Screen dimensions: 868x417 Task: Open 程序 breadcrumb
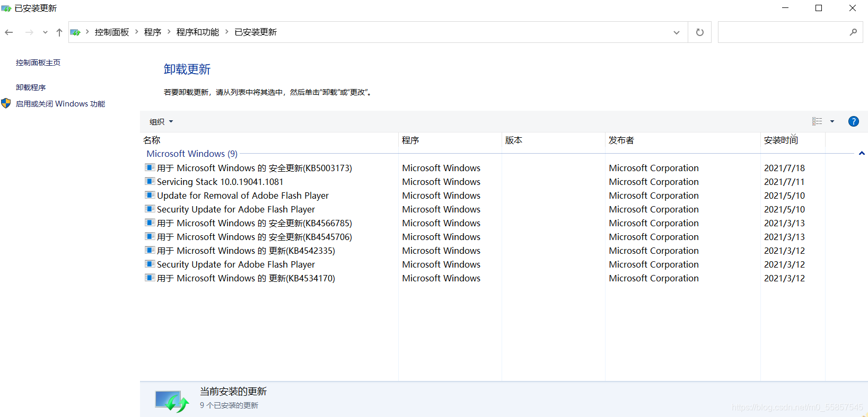click(x=153, y=32)
